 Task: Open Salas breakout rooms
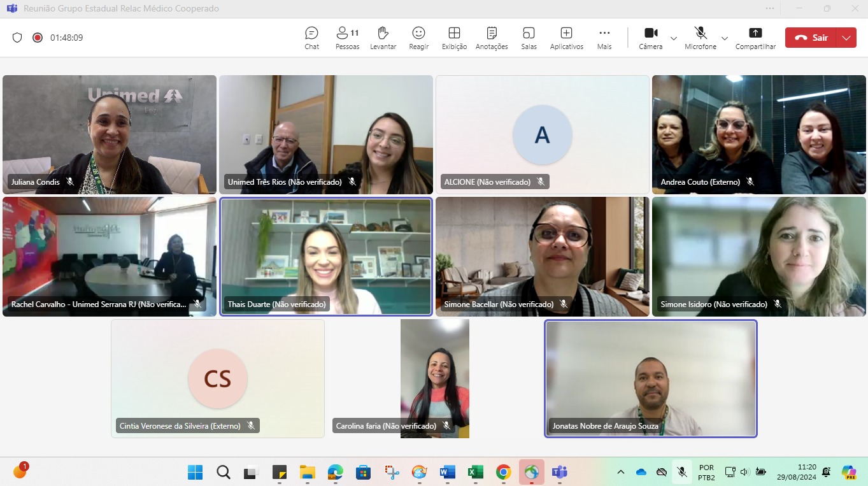529,38
